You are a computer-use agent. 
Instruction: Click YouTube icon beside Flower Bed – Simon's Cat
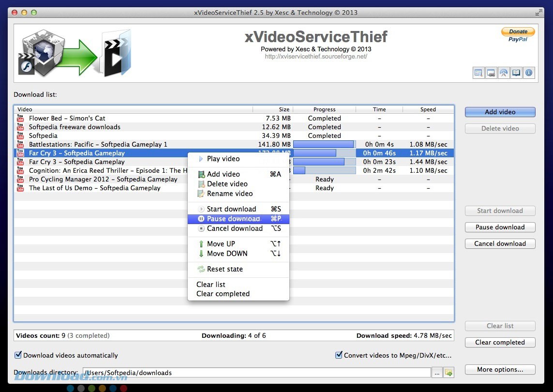[20, 118]
